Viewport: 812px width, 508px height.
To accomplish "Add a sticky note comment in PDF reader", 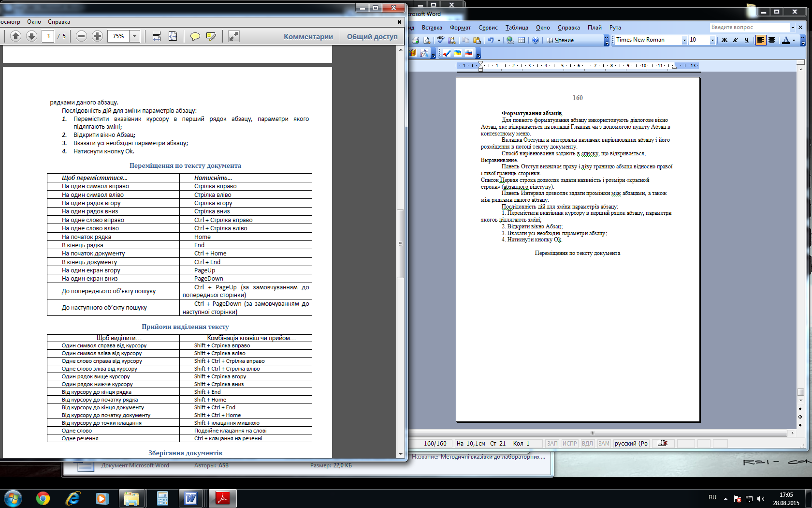I will 195,36.
